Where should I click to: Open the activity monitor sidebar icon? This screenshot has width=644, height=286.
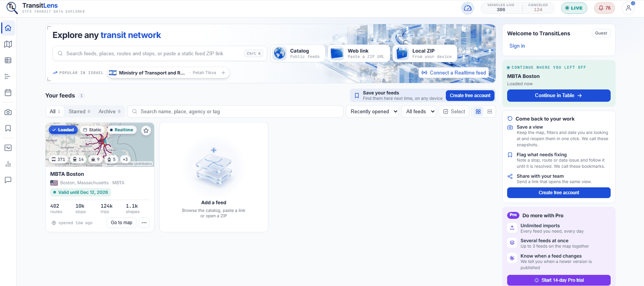click(8, 148)
